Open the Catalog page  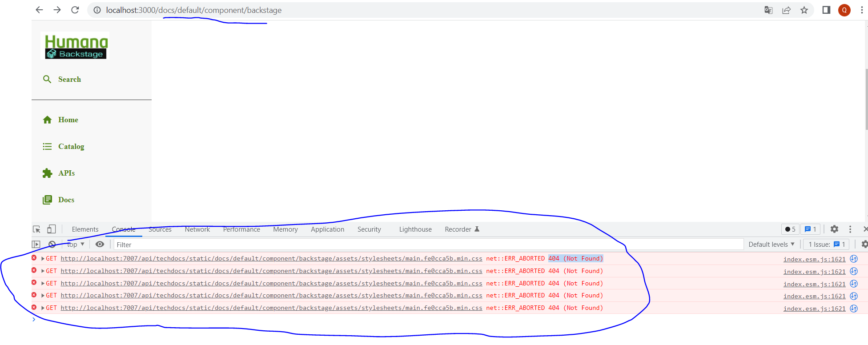tap(71, 146)
